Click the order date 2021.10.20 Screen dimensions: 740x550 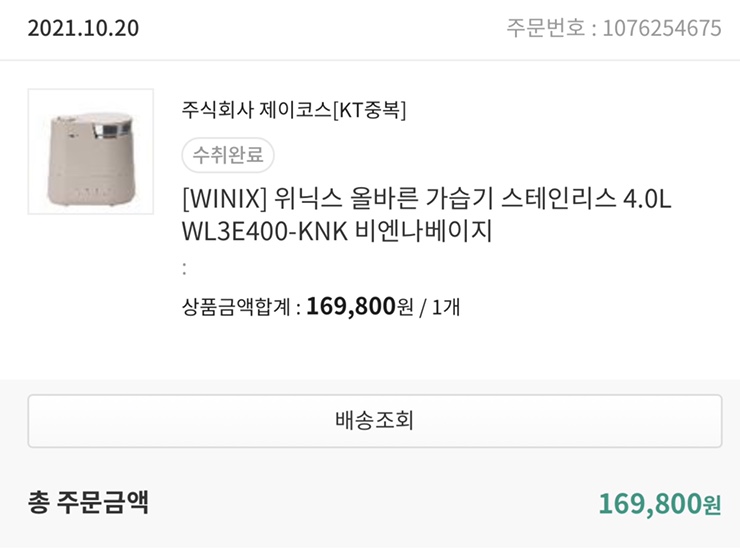(83, 28)
